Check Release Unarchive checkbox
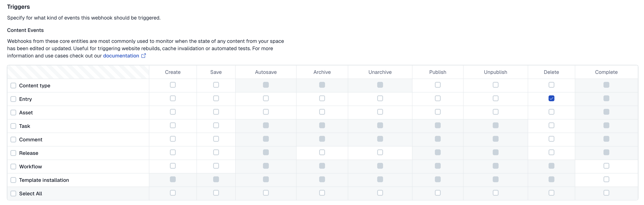Viewport: 644px width, 205px height. [380, 152]
